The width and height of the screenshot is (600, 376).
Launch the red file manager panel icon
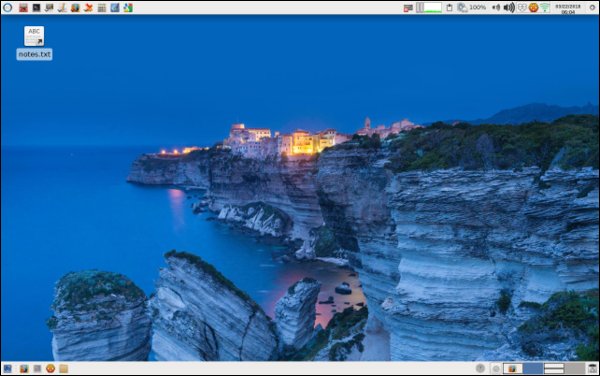point(23,7)
